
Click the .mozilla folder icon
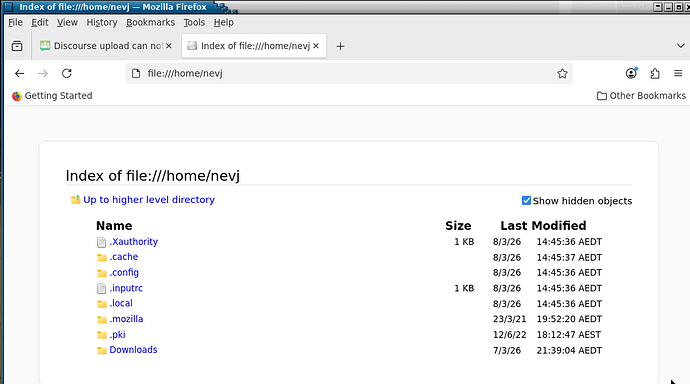pos(102,319)
